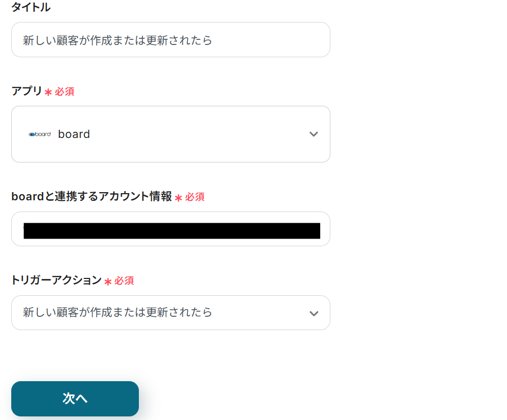Open the アプリ dropdown showing board
The image size is (507, 420).
click(171, 134)
